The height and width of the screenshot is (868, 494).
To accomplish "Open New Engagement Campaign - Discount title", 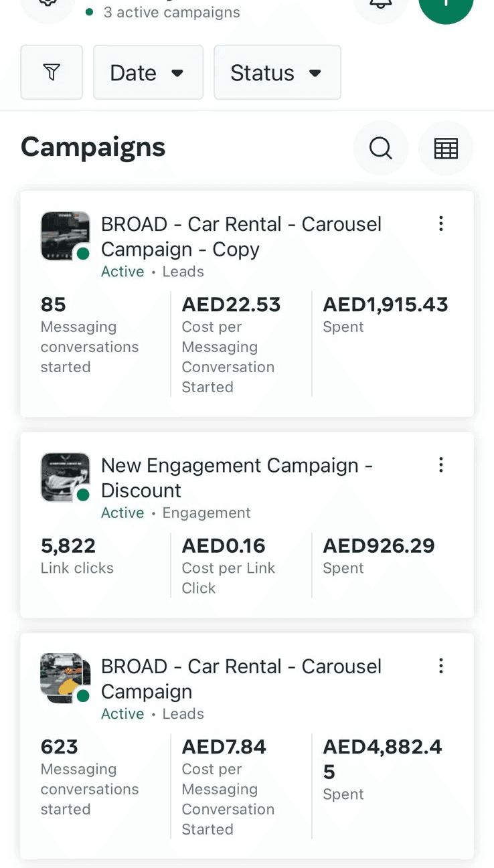I will point(236,477).
